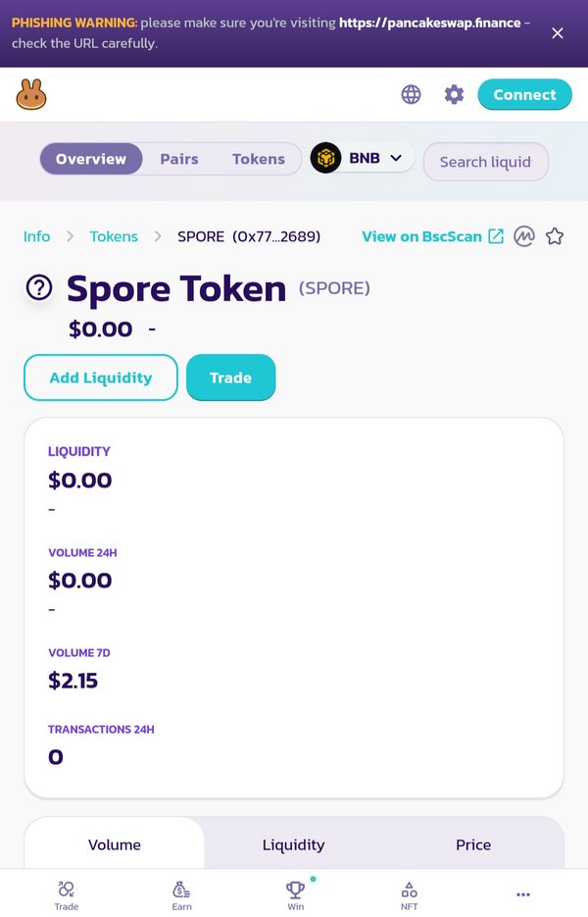Click the Search liquidity input field
The image size is (588, 917).
point(486,162)
